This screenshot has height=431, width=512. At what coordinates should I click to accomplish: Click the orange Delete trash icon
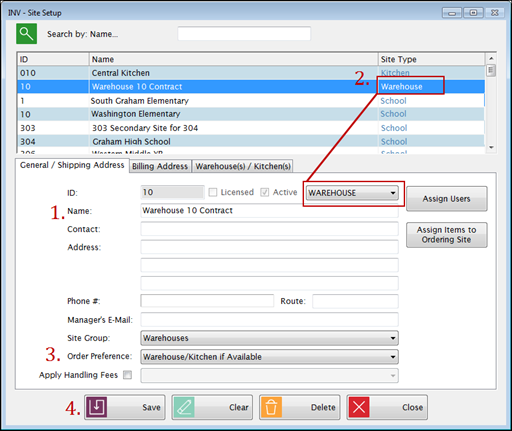[271, 407]
